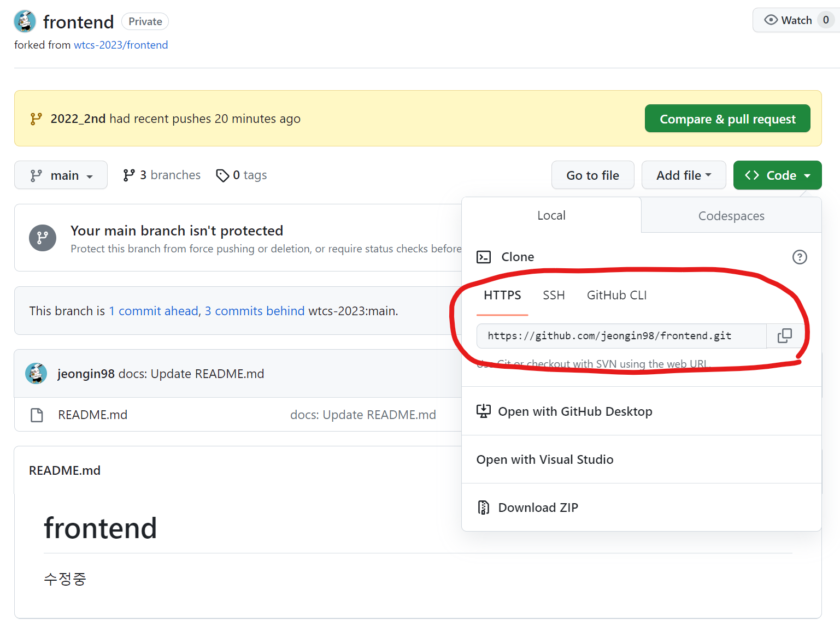Click the 수정중 text in README
This screenshot has height=631, width=840.
[x=65, y=579]
